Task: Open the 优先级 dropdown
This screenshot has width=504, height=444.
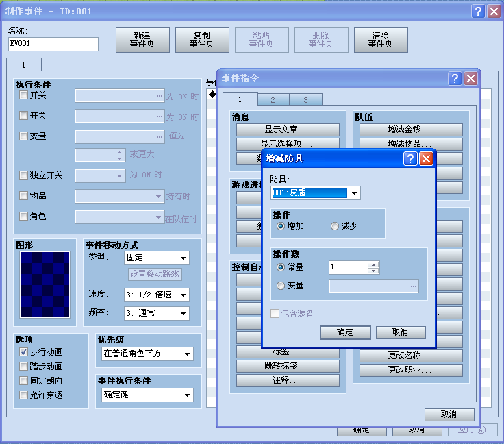Action: pos(147,354)
